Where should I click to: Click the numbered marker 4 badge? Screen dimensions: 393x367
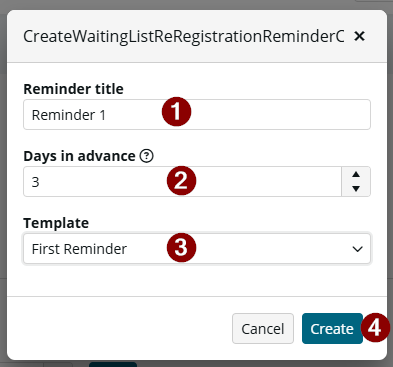click(x=375, y=328)
